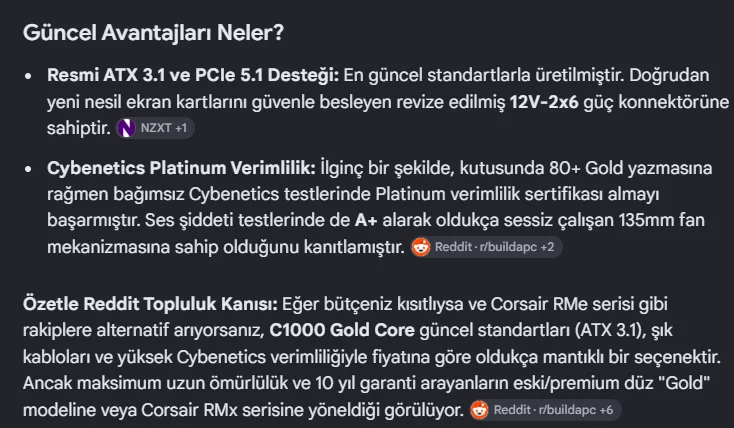Click bold text Özetle Reddit Topluluk Kanısı
This screenshot has width=734, height=428.
150,304
